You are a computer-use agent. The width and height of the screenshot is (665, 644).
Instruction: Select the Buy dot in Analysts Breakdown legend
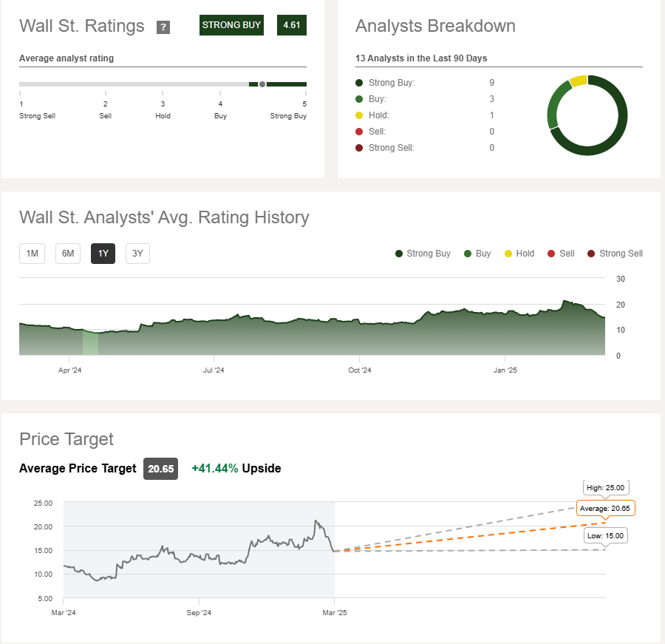(361, 98)
